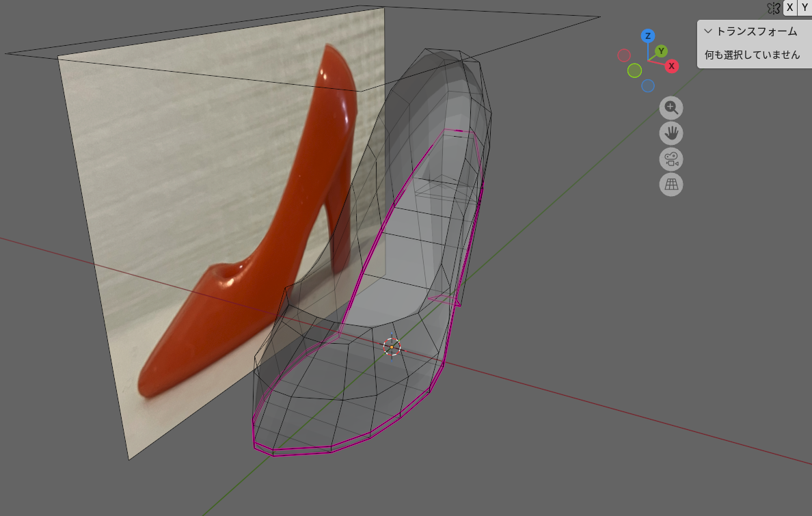Toggle the X mirror axis button
The image size is (812, 516).
tap(790, 8)
